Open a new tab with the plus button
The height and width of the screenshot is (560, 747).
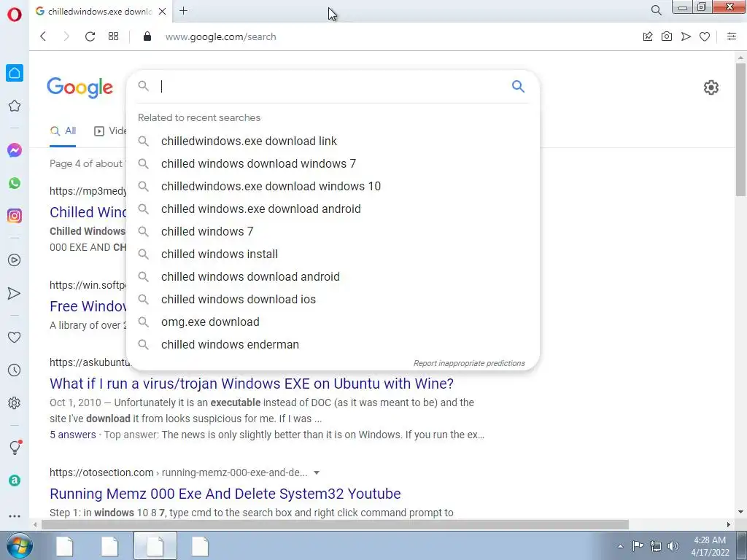coord(183,10)
